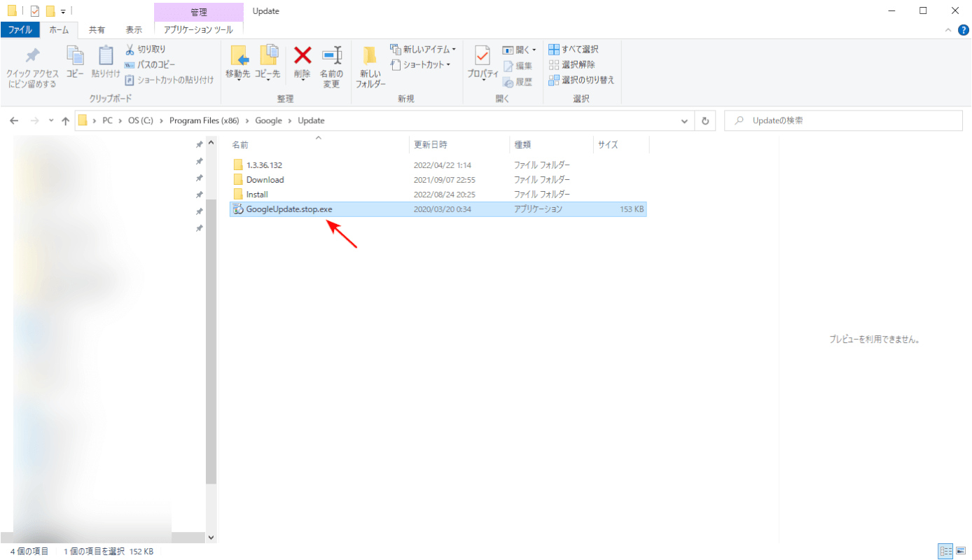Collapse the ribbon with chevron
This screenshot has height=560, width=972.
click(x=948, y=30)
